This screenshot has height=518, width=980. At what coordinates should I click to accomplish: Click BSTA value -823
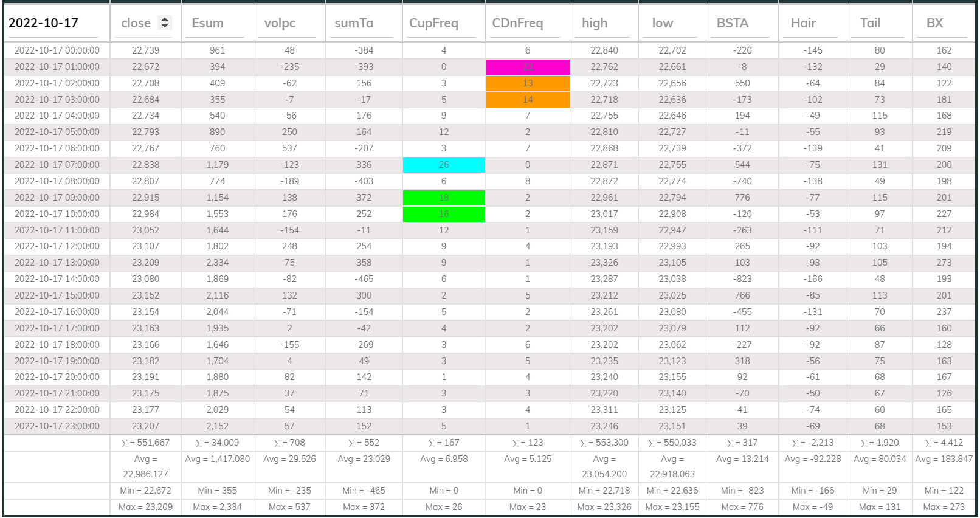pyautogui.click(x=742, y=279)
